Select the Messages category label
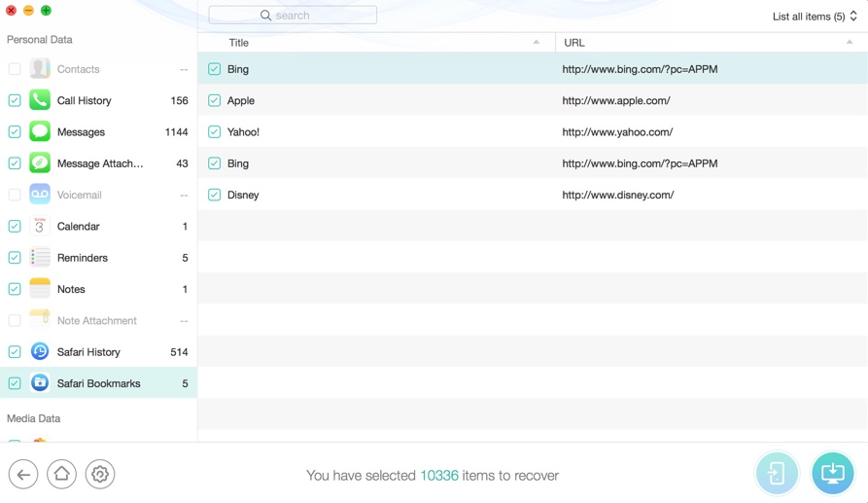This screenshot has width=868, height=503. [81, 132]
